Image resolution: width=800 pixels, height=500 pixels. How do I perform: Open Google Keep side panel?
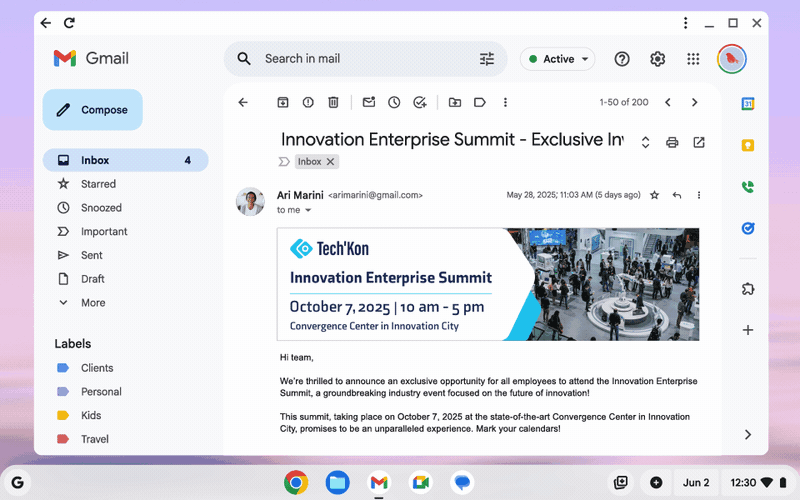748,145
